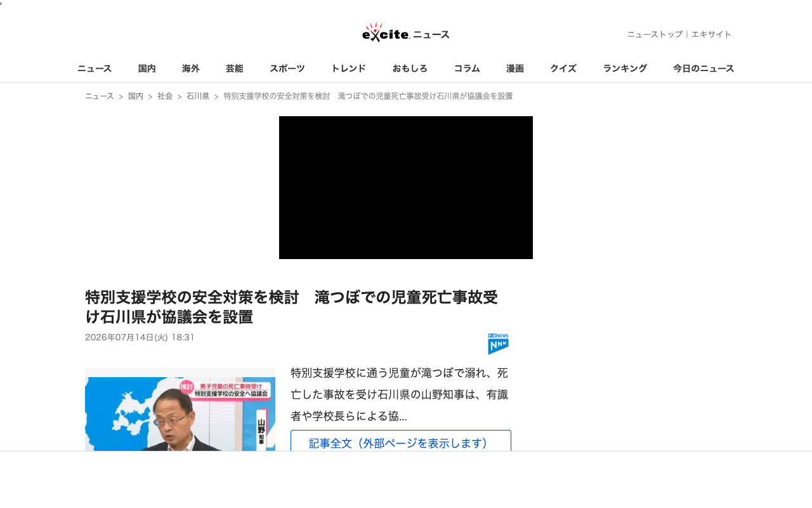Click the headline 特別支援学校の安全対策を検討
812x508 pixels.
click(291, 307)
